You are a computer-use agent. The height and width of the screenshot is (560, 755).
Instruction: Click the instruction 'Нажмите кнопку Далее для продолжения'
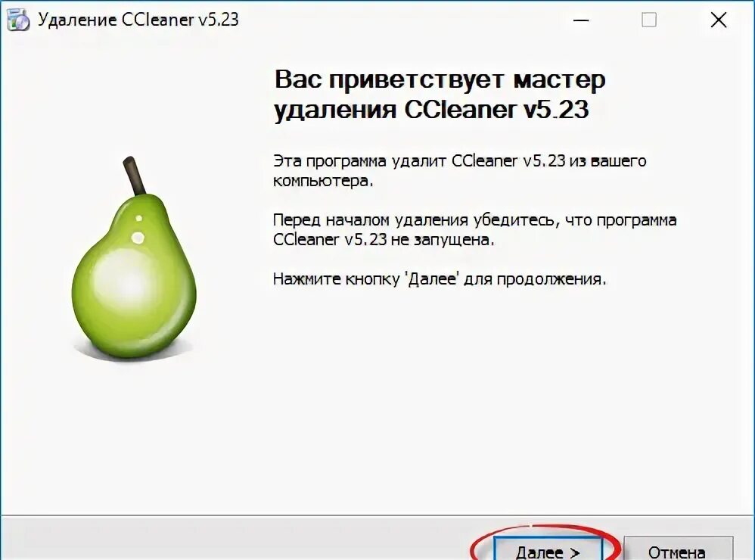tap(440, 279)
